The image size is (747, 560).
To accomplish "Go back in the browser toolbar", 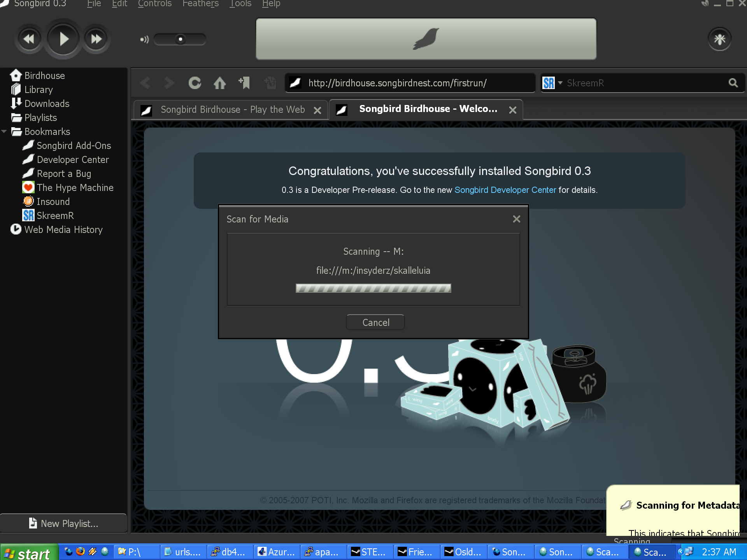I will (146, 83).
